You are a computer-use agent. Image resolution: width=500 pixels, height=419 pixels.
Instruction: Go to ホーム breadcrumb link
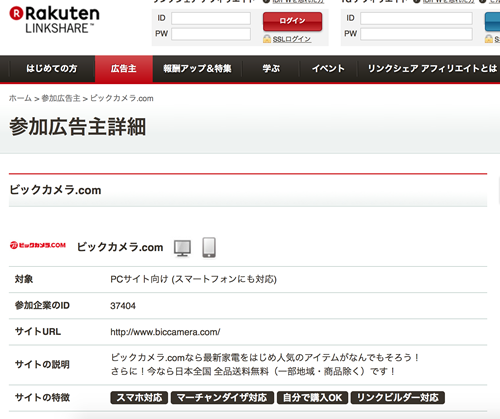[20, 98]
